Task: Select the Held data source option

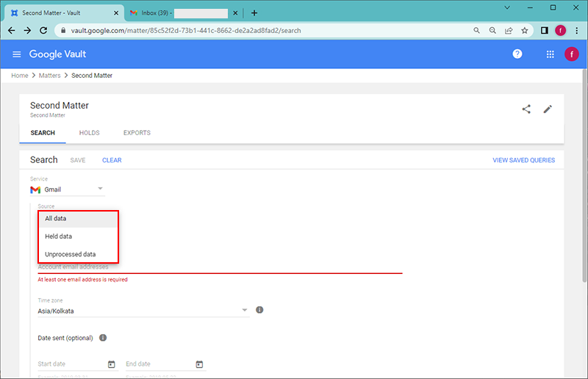Action: [x=78, y=237]
